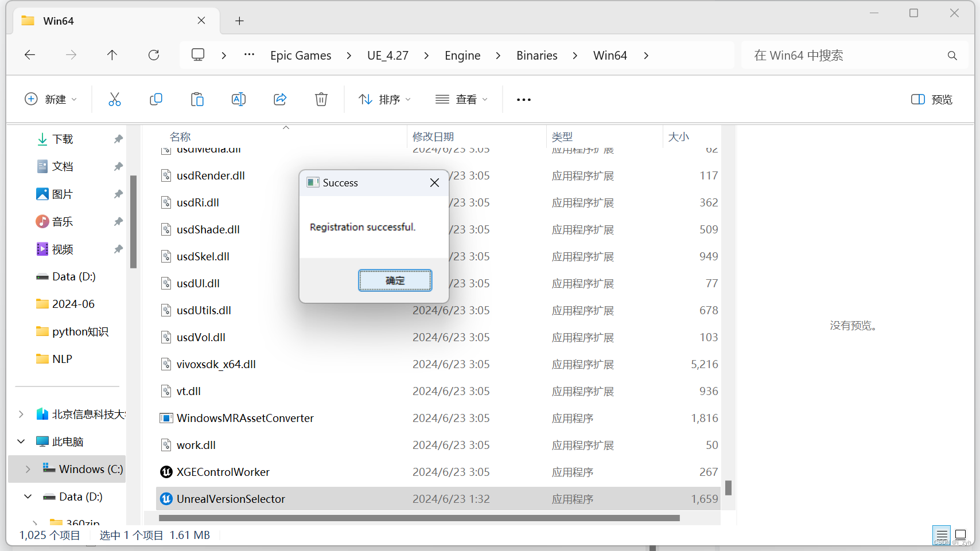Screen dimensions: 980x551
Task: Open the New (新建) dropdown
Action: [x=50, y=99]
